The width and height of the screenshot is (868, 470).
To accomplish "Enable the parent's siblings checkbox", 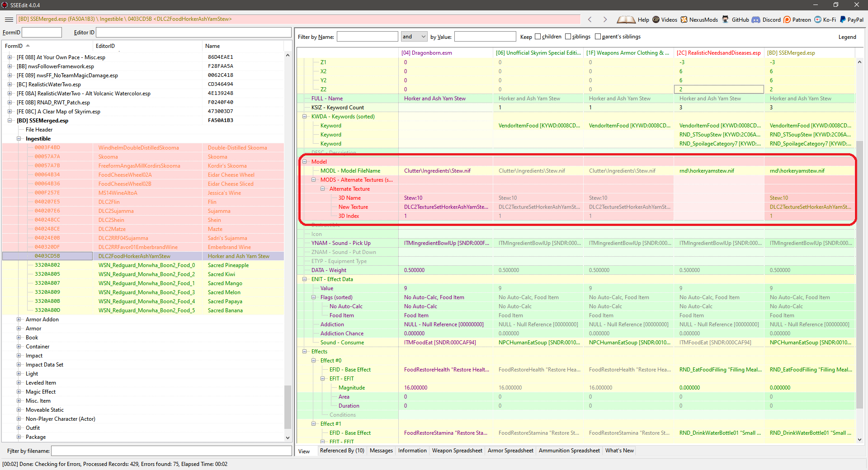I will (597, 37).
